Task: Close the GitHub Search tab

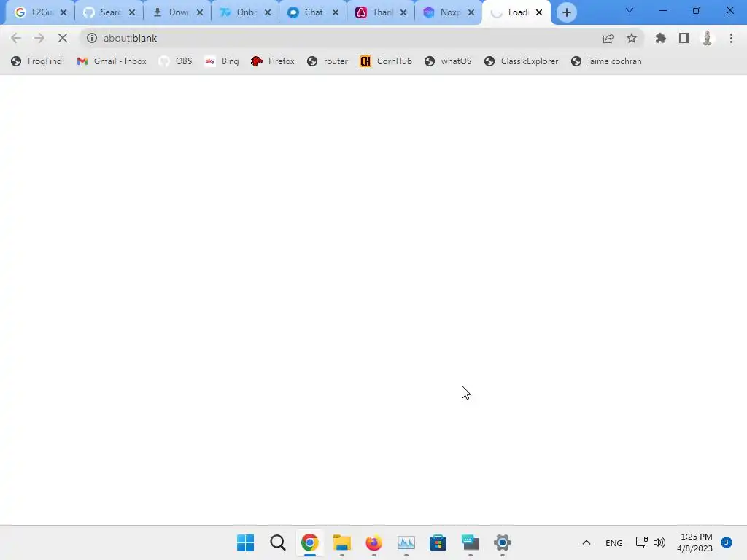Action: click(x=132, y=12)
